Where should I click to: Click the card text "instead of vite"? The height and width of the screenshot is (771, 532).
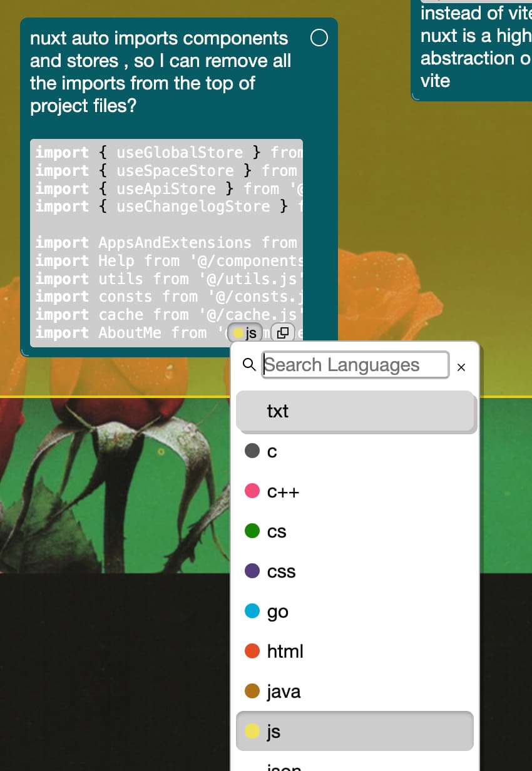[x=476, y=13]
